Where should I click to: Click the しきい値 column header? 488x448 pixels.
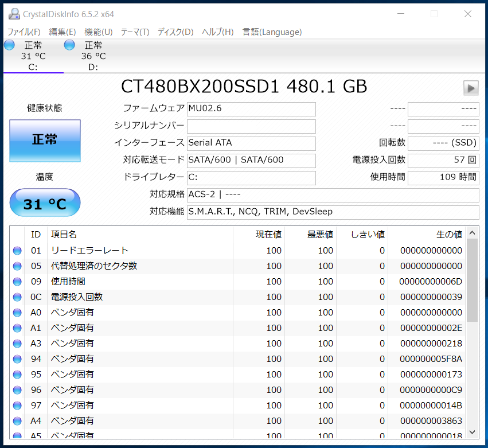coord(362,235)
